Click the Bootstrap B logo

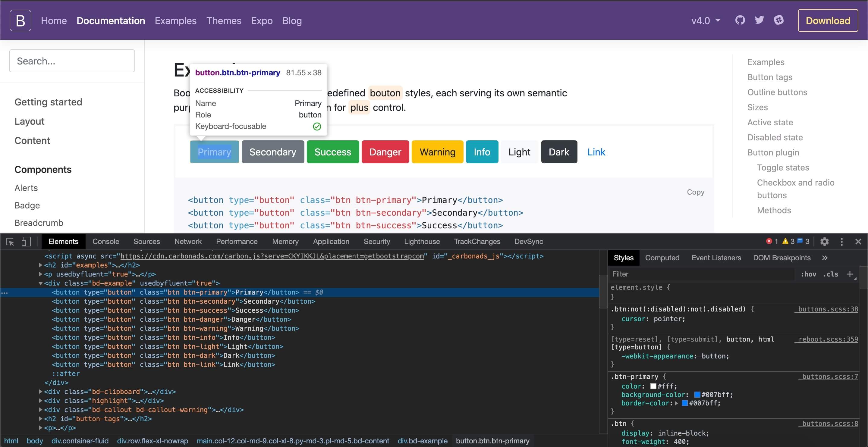(x=20, y=20)
